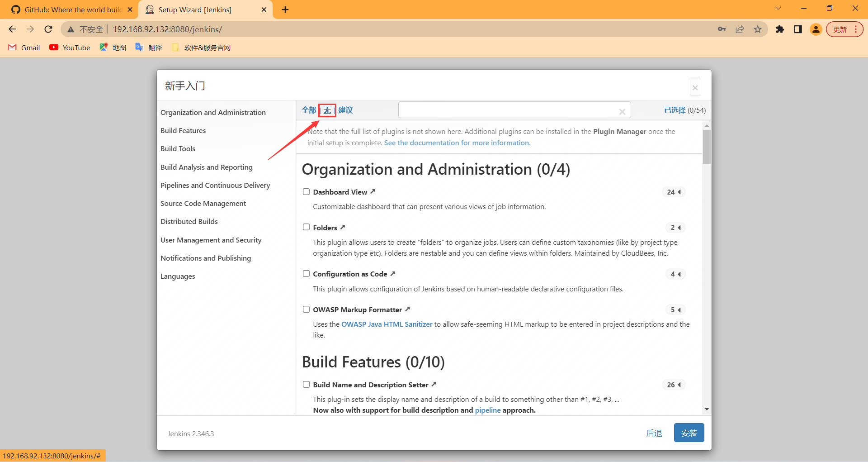Go to Source Code Management category
Viewport: 868px width, 462px height.
pos(203,203)
